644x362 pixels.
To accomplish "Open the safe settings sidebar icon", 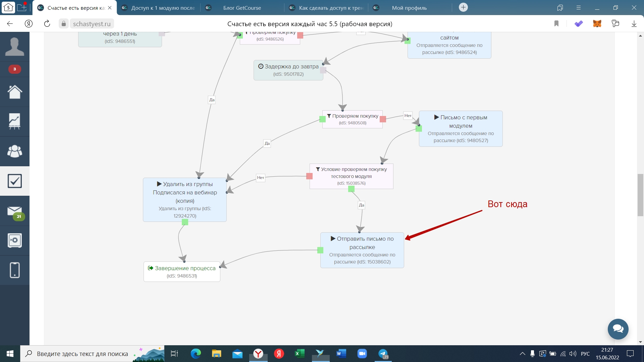I will coord(14,240).
